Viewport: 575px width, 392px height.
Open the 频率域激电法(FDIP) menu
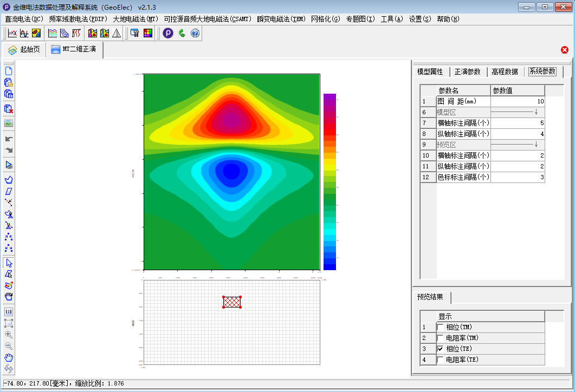click(78, 19)
